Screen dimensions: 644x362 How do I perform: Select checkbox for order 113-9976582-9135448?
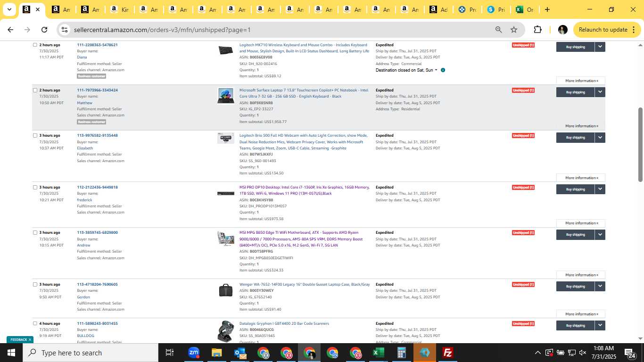35,136
